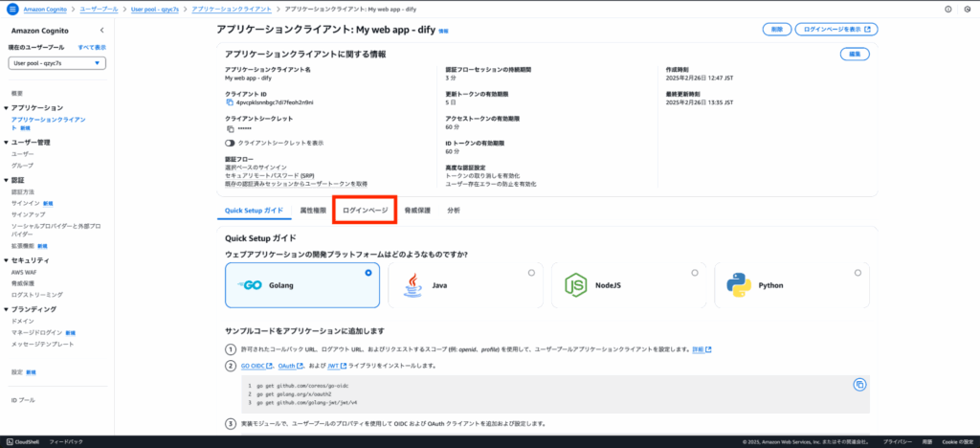The height and width of the screenshot is (448, 980).
Task: Select the NodeJS radio button
Action: coord(695,273)
